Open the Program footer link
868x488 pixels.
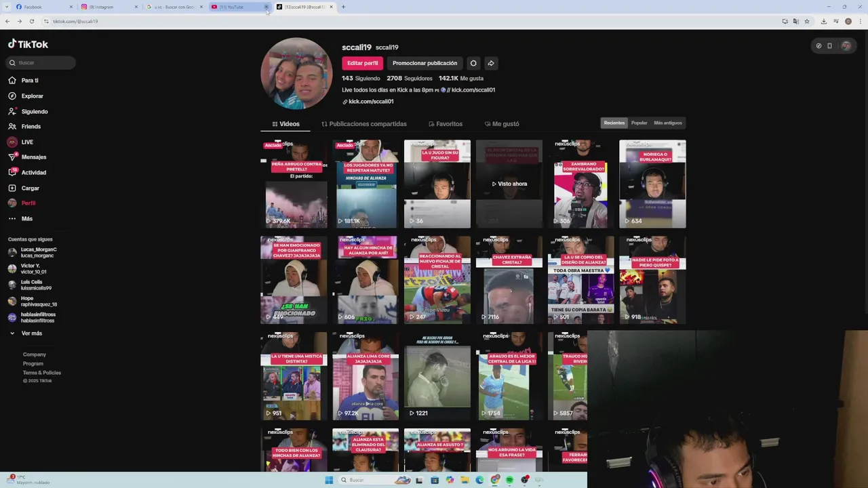[33, 363]
